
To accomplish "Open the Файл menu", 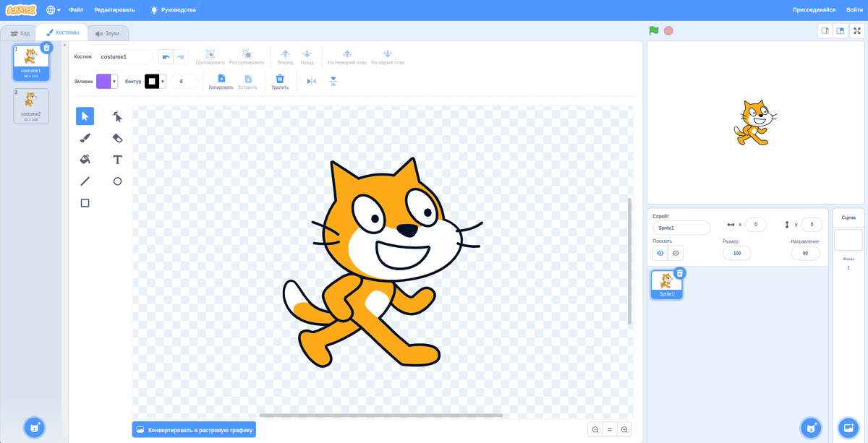I will (x=76, y=10).
